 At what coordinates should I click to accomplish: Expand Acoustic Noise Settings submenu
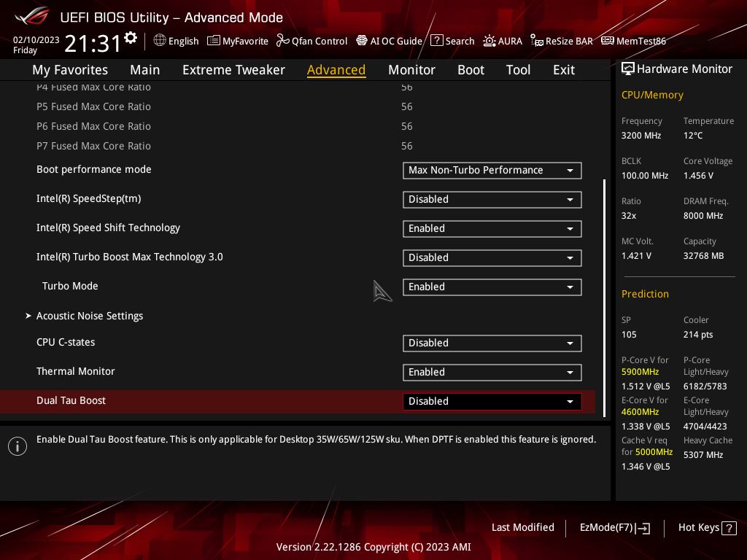pos(90,316)
